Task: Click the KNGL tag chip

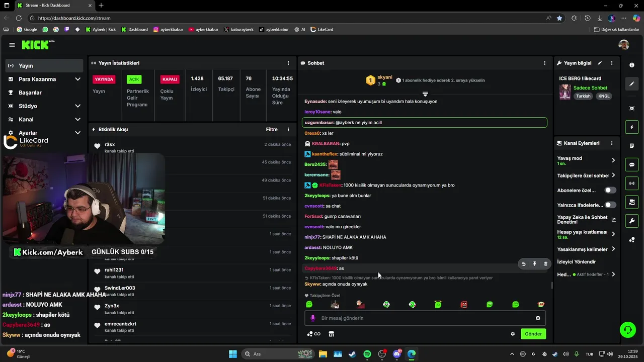Action: pos(604,96)
